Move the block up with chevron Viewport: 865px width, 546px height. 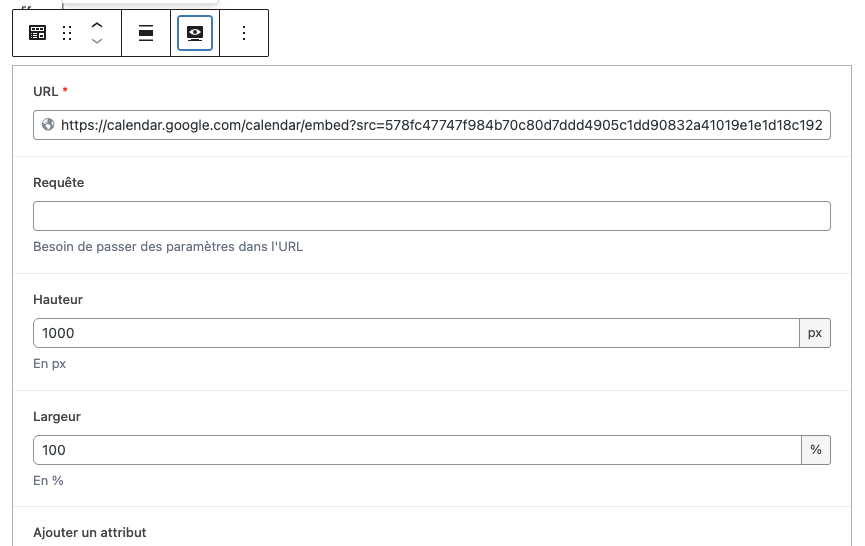pos(97,25)
